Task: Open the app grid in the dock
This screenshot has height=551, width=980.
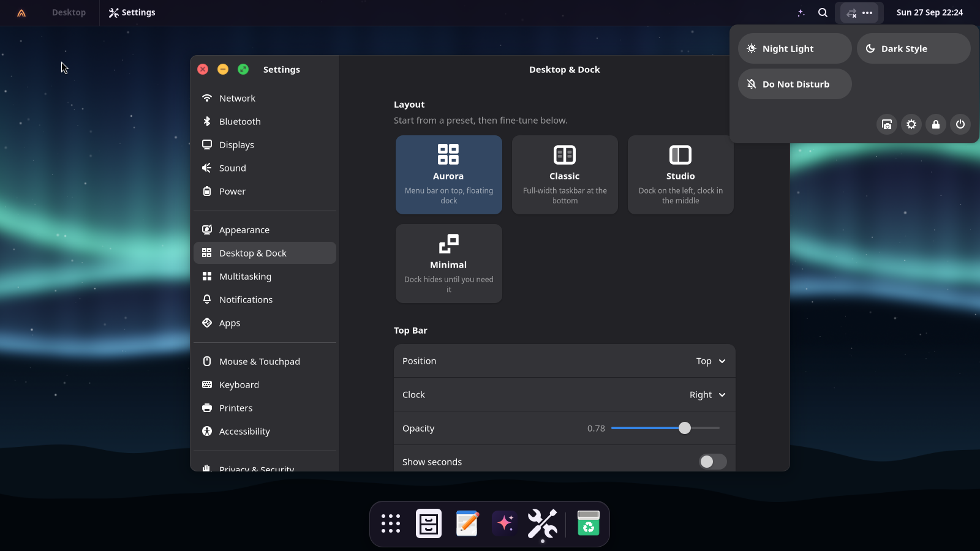Action: (391, 524)
